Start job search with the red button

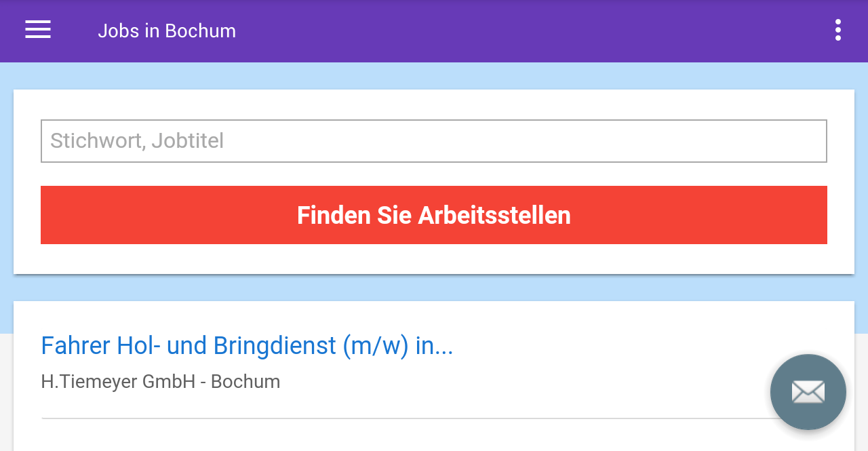point(434,215)
